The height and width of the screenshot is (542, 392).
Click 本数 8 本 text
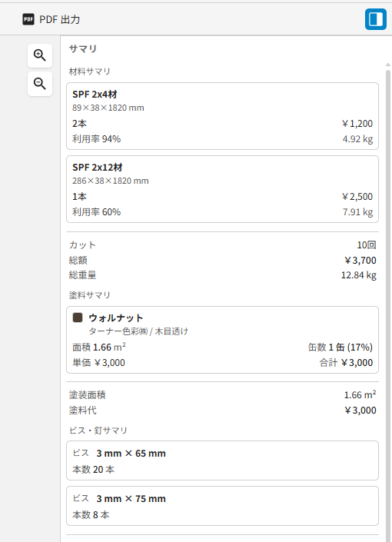[x=91, y=515]
